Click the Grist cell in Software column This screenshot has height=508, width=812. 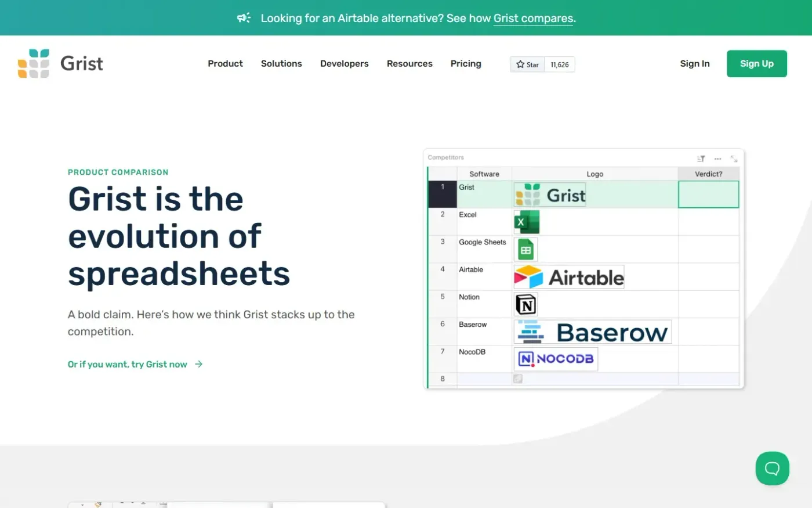pos(484,194)
